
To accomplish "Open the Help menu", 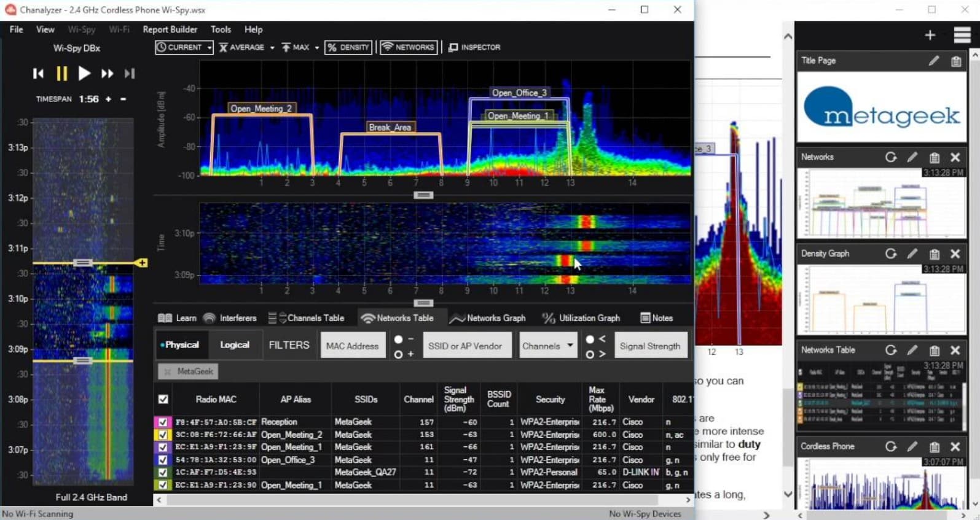I will [x=253, y=29].
